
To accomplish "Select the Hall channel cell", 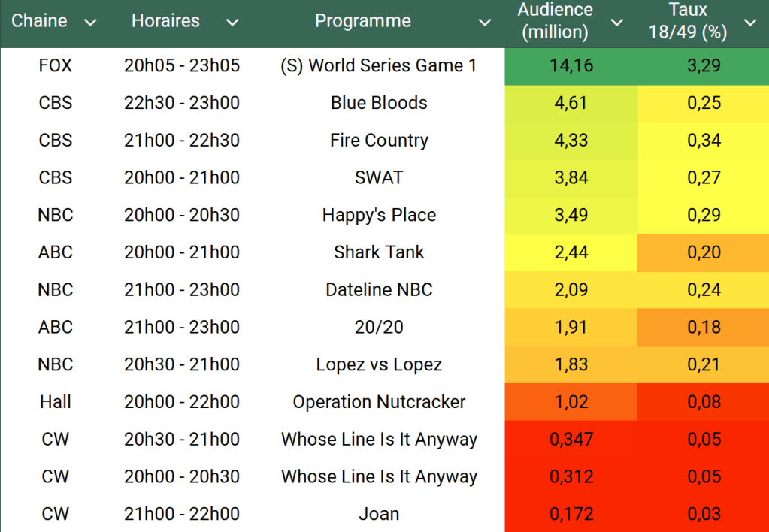I will tap(56, 402).
